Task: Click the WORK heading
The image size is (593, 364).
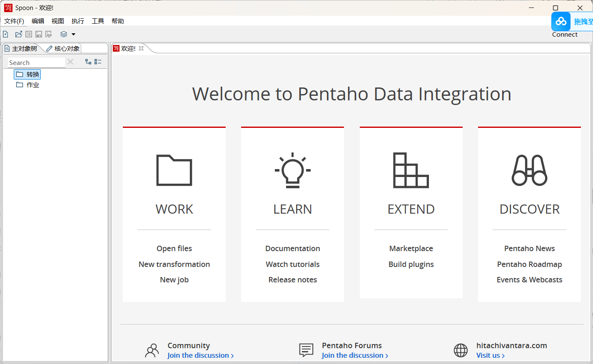Action: (174, 209)
